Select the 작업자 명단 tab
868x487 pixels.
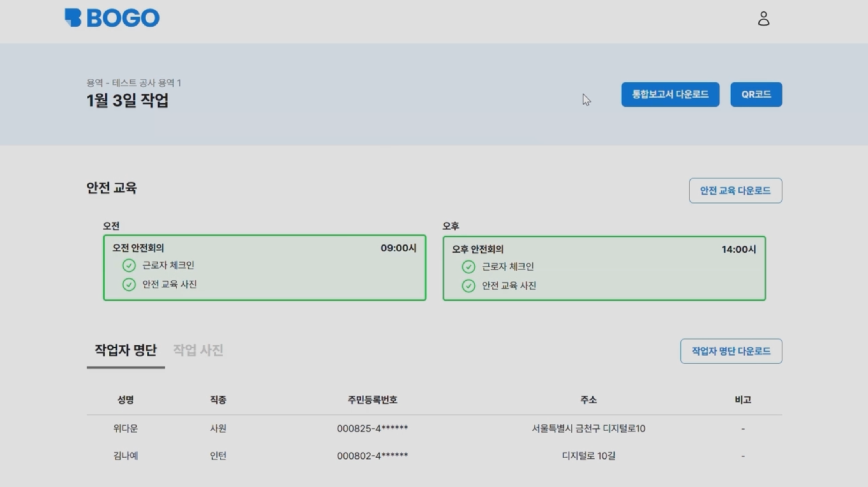click(125, 350)
